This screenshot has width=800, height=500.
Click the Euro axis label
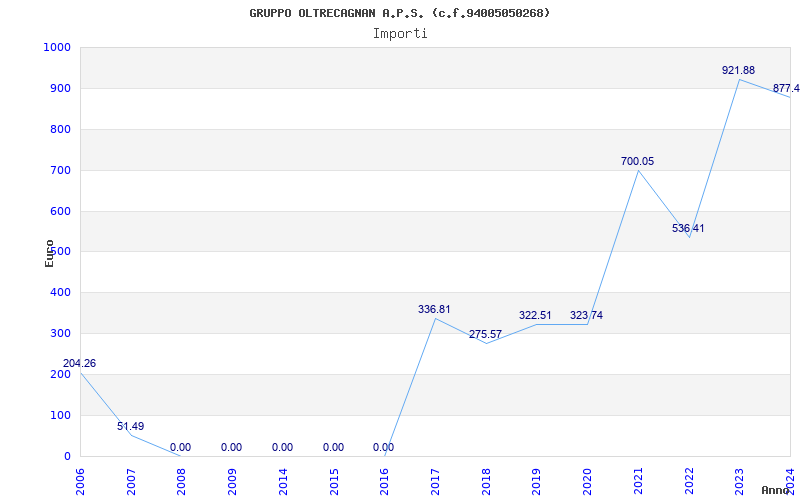(49, 253)
